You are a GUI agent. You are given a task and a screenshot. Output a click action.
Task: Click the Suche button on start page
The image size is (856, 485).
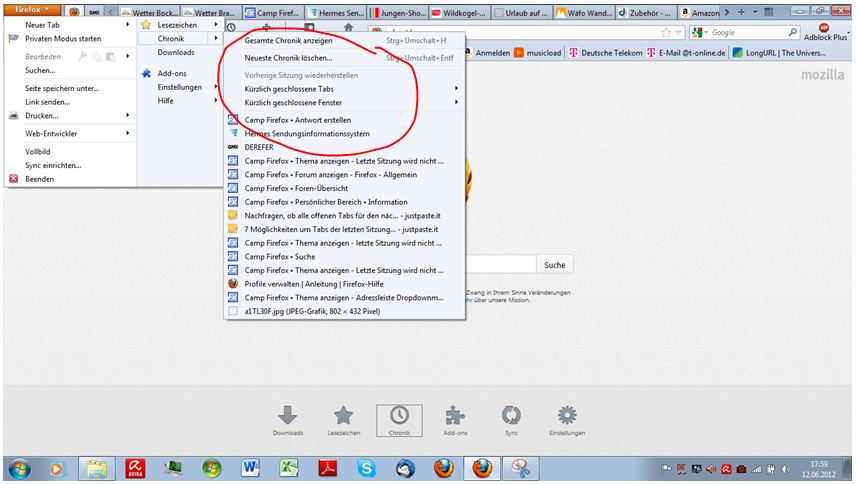click(x=555, y=265)
